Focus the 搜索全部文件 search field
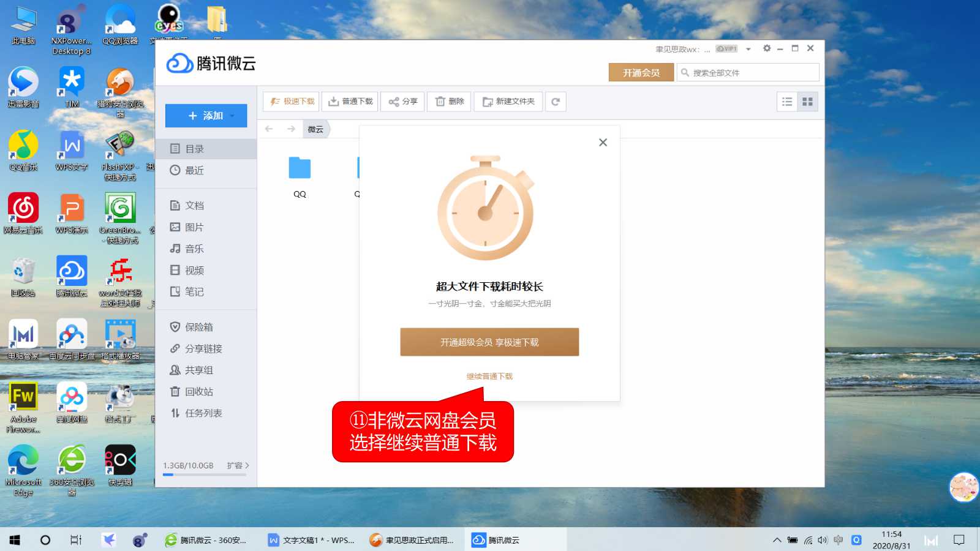This screenshot has width=980, height=551. (748, 72)
